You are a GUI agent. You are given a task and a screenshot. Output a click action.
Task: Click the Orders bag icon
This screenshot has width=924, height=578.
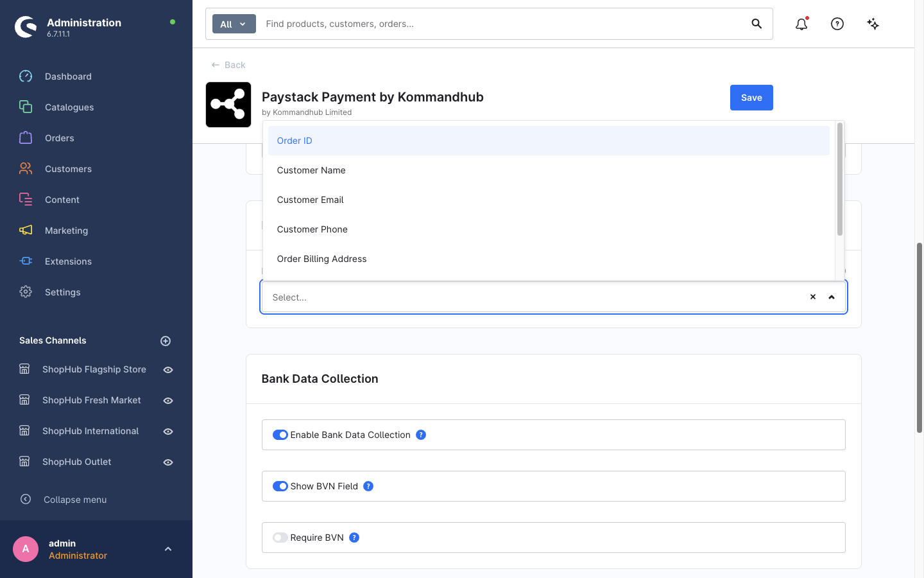click(x=26, y=138)
